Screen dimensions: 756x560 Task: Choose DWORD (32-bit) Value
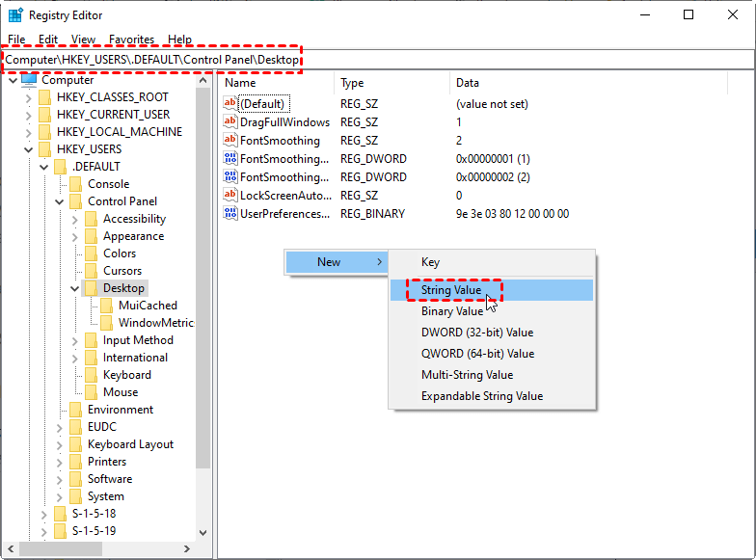(492, 333)
